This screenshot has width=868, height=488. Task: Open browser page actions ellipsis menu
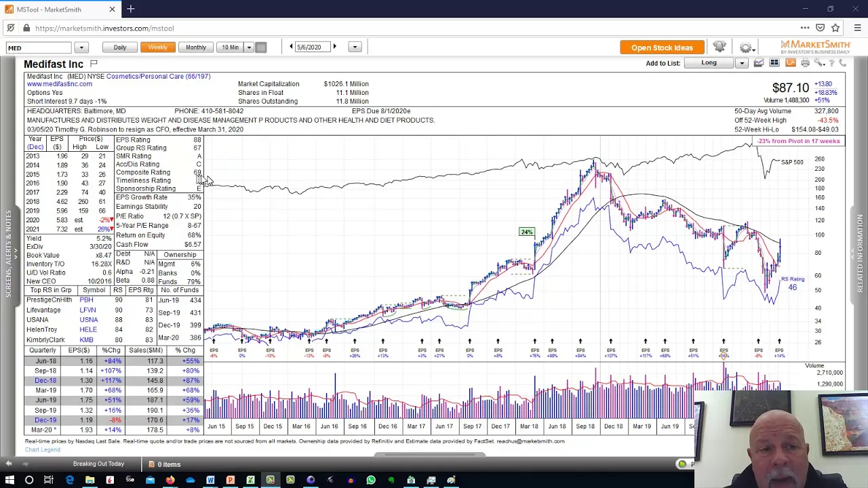805,28
